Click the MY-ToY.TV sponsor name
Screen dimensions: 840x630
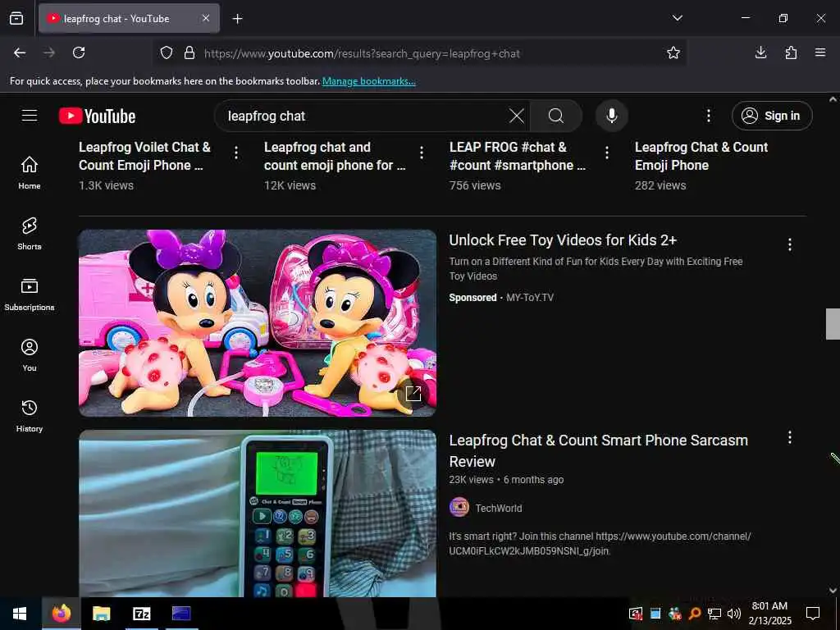pos(530,297)
